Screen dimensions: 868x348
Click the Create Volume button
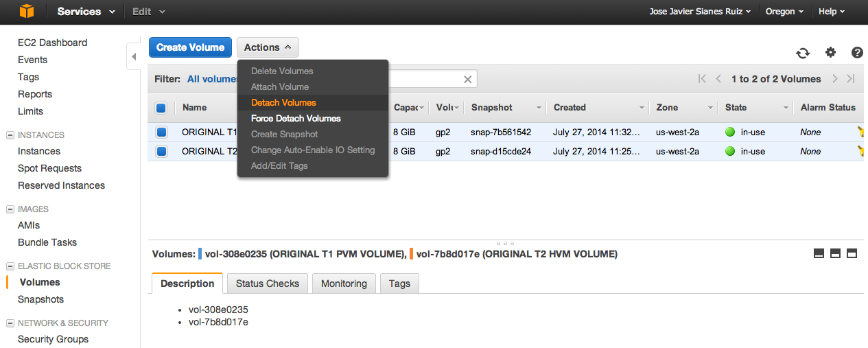(x=190, y=47)
